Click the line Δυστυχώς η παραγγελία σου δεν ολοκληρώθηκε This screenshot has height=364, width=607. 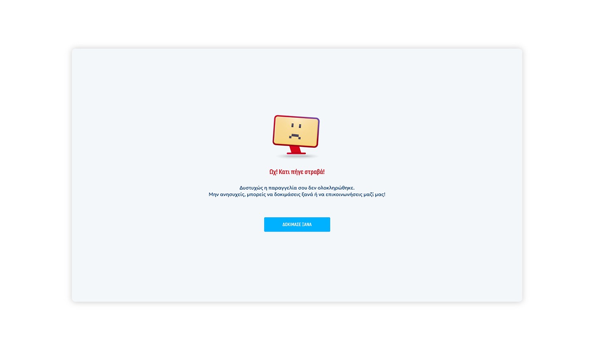tap(297, 188)
